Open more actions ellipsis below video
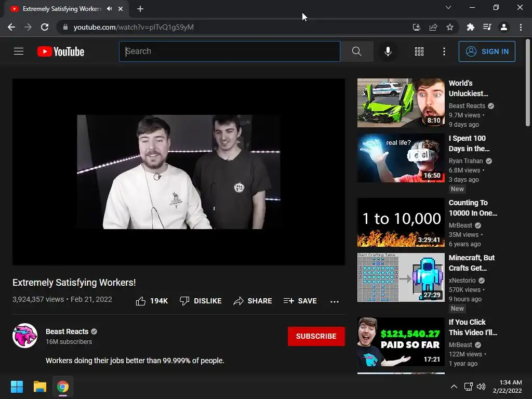The width and height of the screenshot is (532, 399). [335, 302]
